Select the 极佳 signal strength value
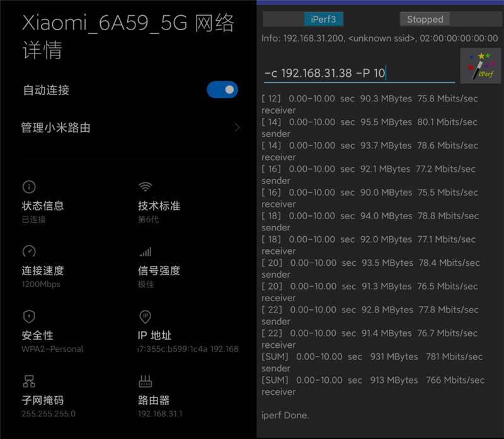Viewport: 504px width, 439px height. point(146,285)
